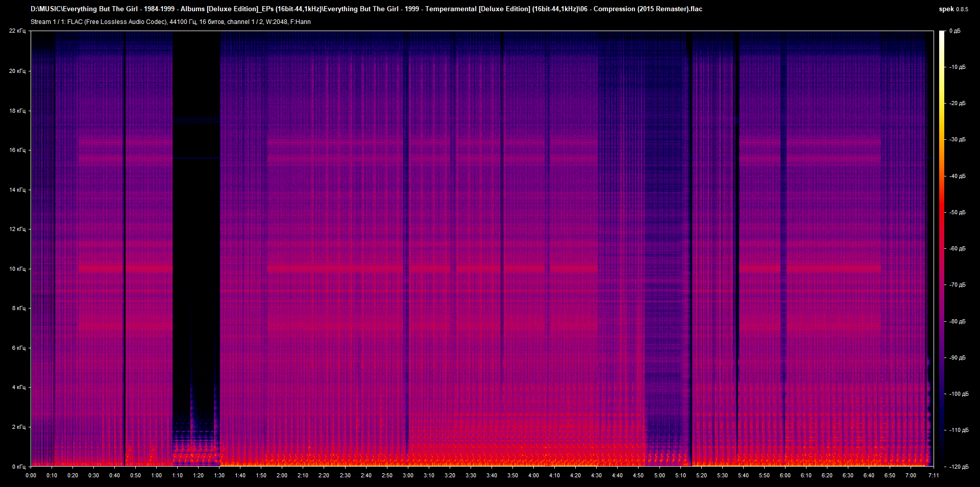The image size is (980, 487).
Task: Click the 6 кГц frequency axis label
Action: (19, 348)
